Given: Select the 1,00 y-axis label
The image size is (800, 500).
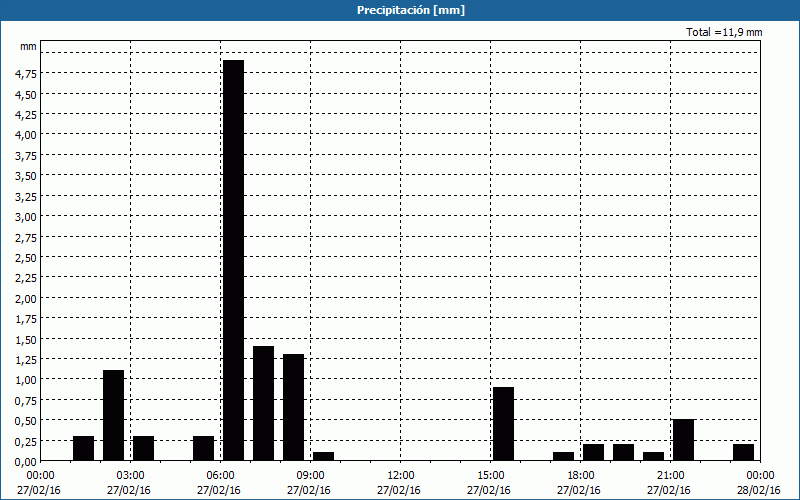Looking at the screenshot, I should click(26, 380).
